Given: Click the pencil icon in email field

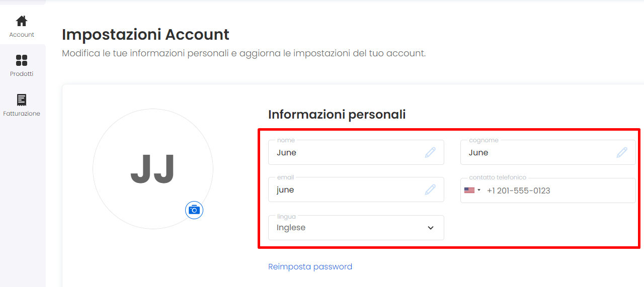Looking at the screenshot, I should 430,189.
